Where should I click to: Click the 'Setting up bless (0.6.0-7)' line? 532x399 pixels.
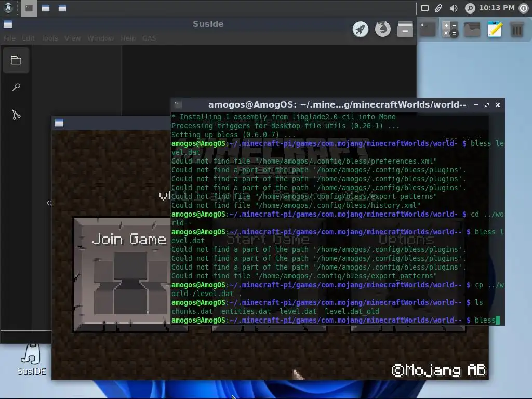[233, 135]
